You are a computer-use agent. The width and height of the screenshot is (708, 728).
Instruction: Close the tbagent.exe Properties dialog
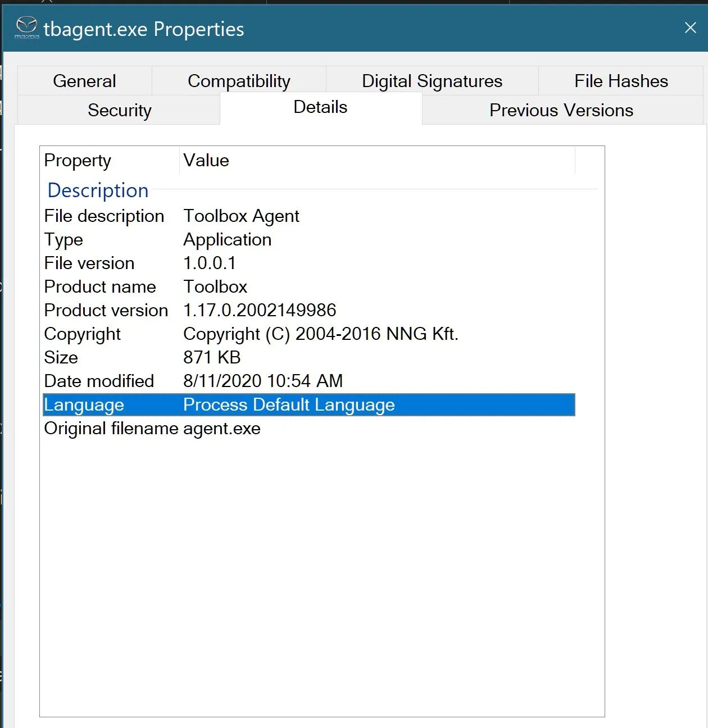pyautogui.click(x=690, y=28)
